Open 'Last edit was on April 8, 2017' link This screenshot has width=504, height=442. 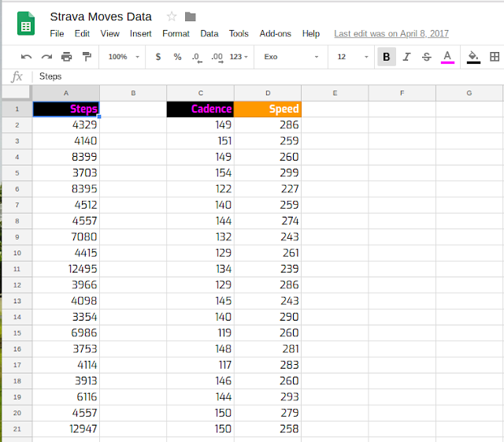tap(391, 33)
